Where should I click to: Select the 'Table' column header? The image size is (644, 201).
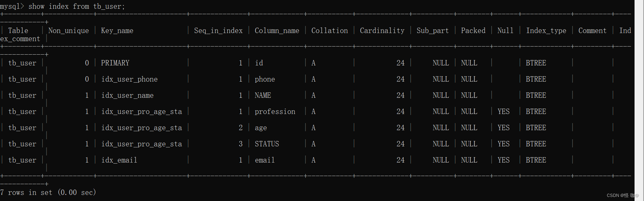[x=18, y=31]
